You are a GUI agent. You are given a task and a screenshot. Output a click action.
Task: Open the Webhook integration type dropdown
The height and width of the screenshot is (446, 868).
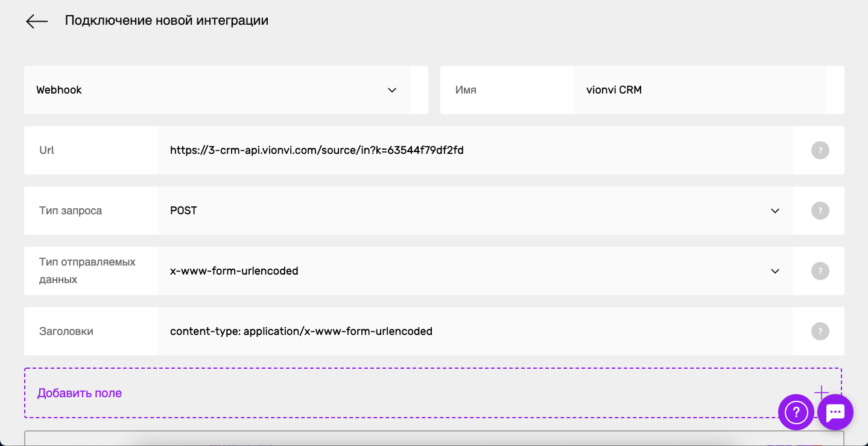coord(217,90)
